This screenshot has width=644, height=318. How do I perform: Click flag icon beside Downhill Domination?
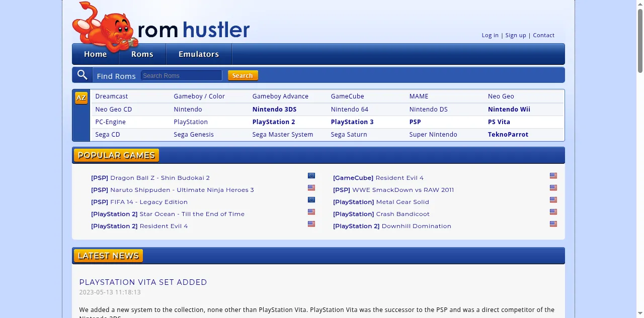pos(553,224)
